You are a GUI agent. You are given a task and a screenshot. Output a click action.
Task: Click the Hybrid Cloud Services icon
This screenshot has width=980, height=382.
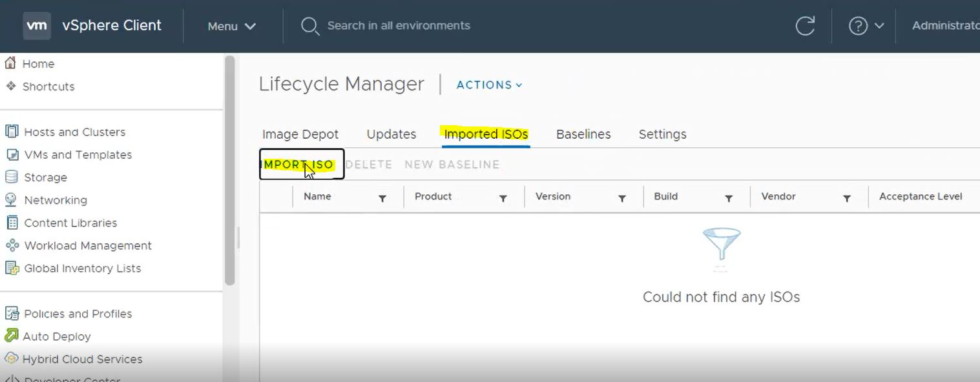(x=11, y=359)
